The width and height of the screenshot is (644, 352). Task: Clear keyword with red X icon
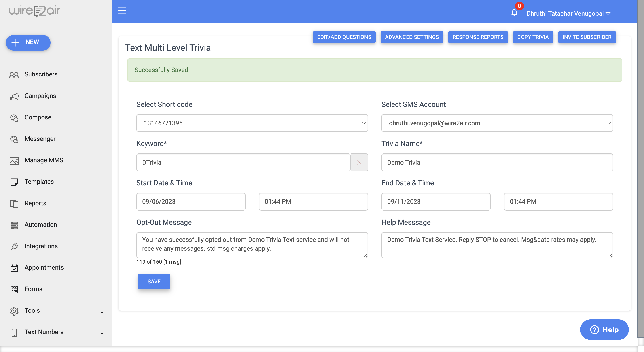click(x=359, y=162)
